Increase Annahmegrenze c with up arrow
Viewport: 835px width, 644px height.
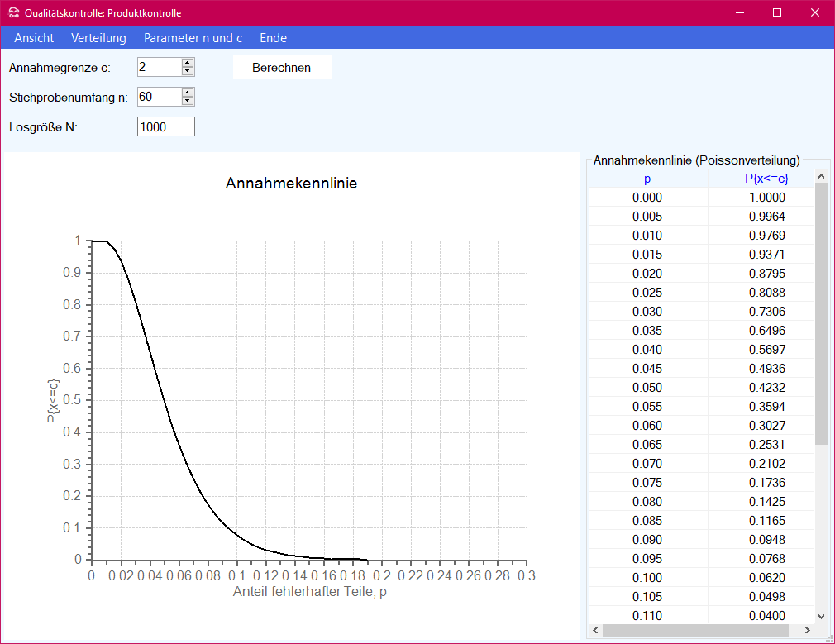coord(188,63)
